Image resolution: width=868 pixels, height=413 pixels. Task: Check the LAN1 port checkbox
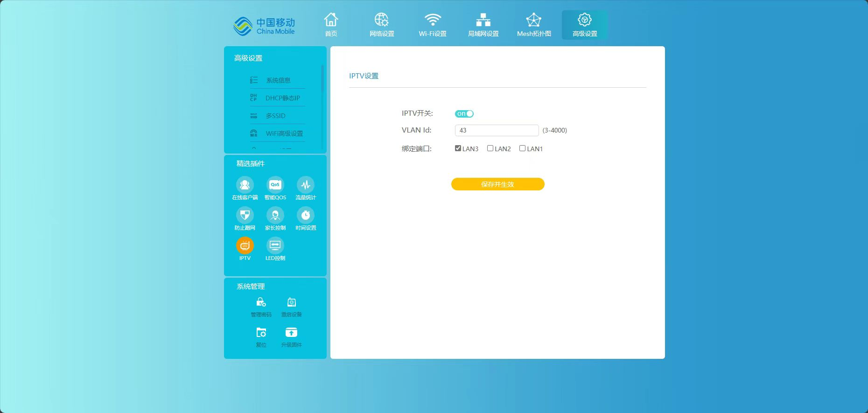522,148
